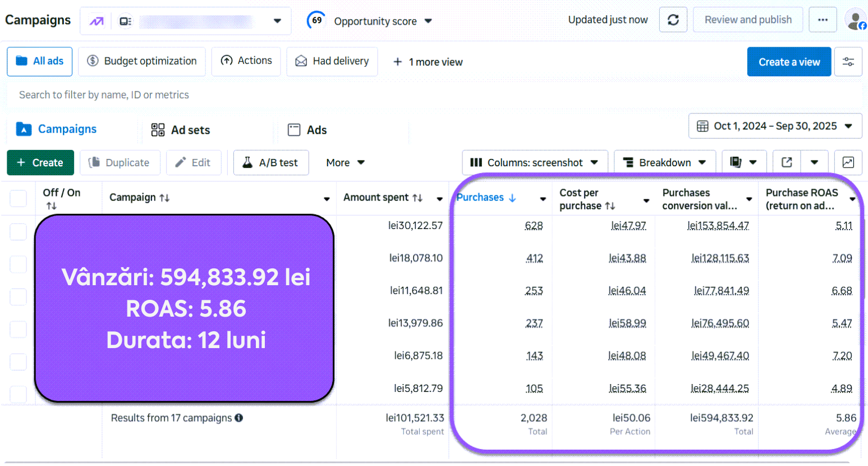868x466 pixels.
Task: Sort by Cost per purchase arrows
Action: [610, 206]
